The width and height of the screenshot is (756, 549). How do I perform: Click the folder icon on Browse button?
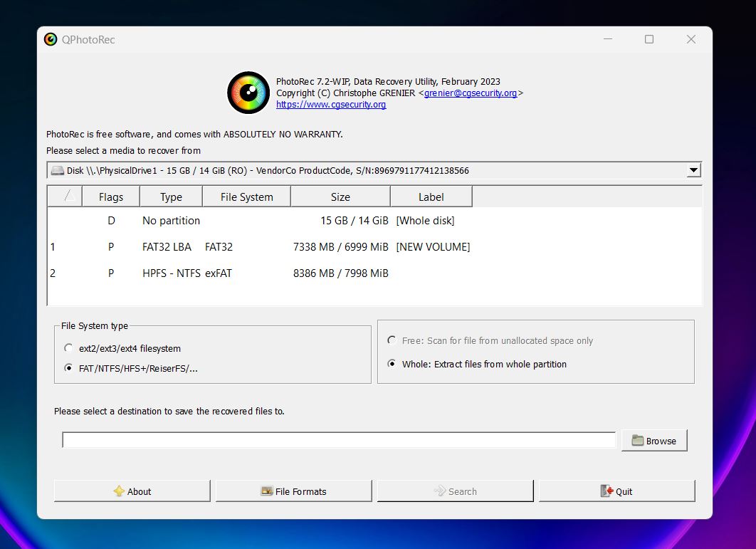pos(637,441)
